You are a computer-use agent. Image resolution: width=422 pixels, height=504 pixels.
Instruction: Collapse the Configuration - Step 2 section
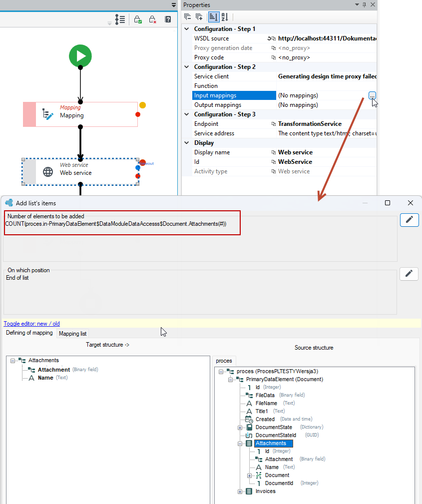tap(186, 67)
